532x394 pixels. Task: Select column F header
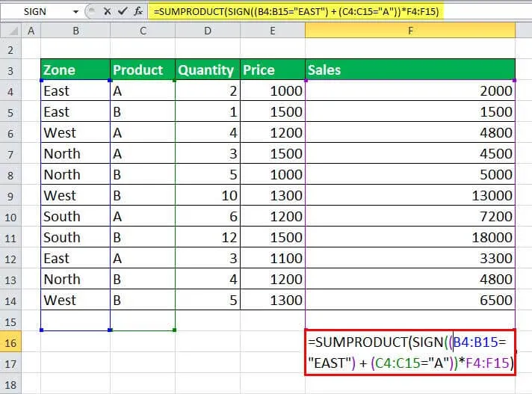coord(410,31)
